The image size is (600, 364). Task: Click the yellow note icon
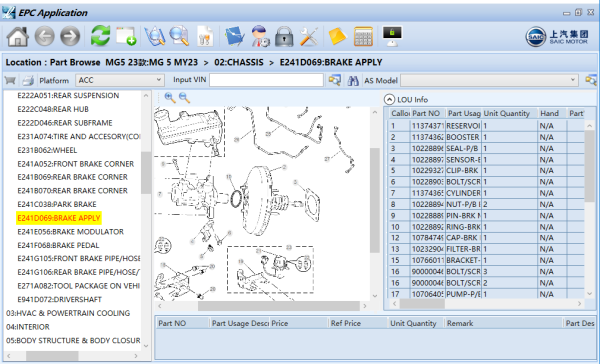338,37
